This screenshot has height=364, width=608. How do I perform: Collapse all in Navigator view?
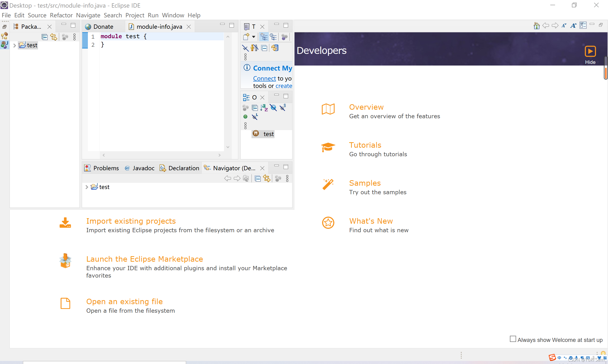coord(257,179)
